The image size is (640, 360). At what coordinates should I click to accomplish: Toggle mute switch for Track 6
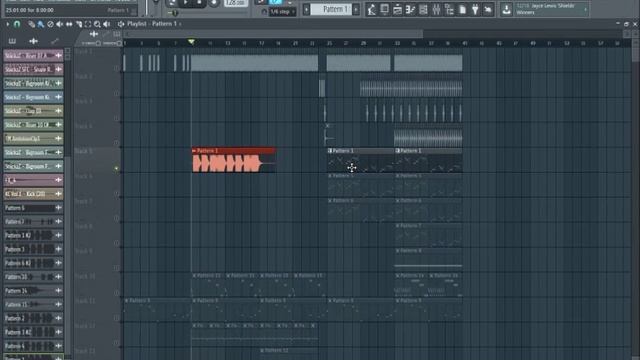click(x=116, y=193)
